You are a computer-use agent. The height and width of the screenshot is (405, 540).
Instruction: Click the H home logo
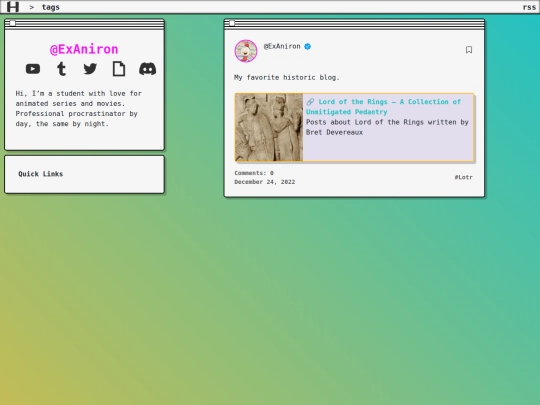tap(13, 7)
